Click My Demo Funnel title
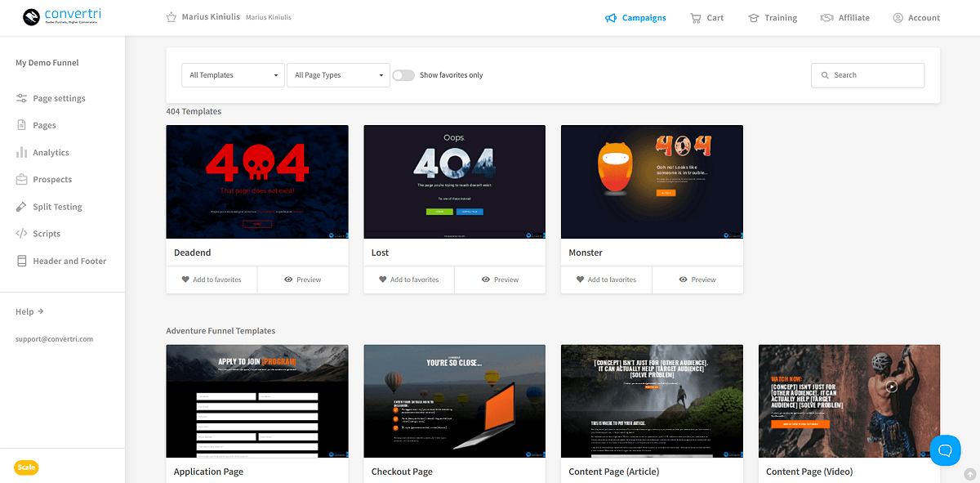 point(47,63)
